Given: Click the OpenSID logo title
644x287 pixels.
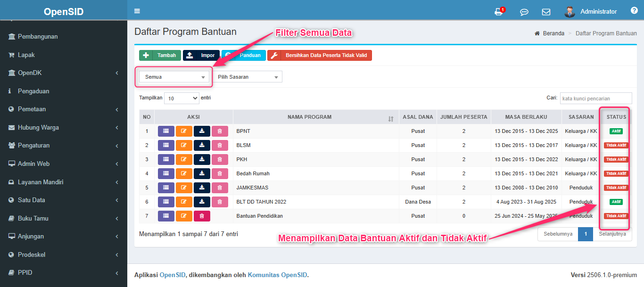Looking at the screenshot, I should point(64,12).
